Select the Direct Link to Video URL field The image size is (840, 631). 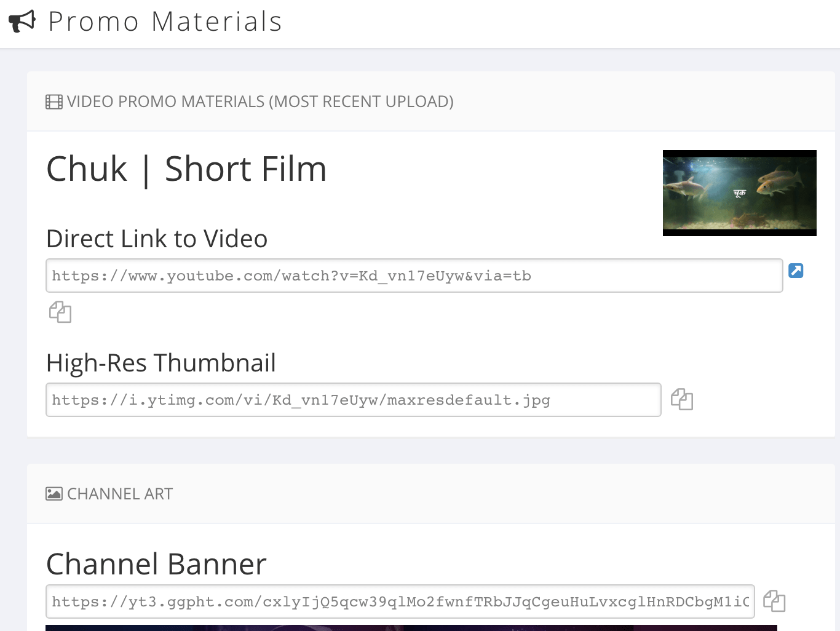(x=414, y=276)
